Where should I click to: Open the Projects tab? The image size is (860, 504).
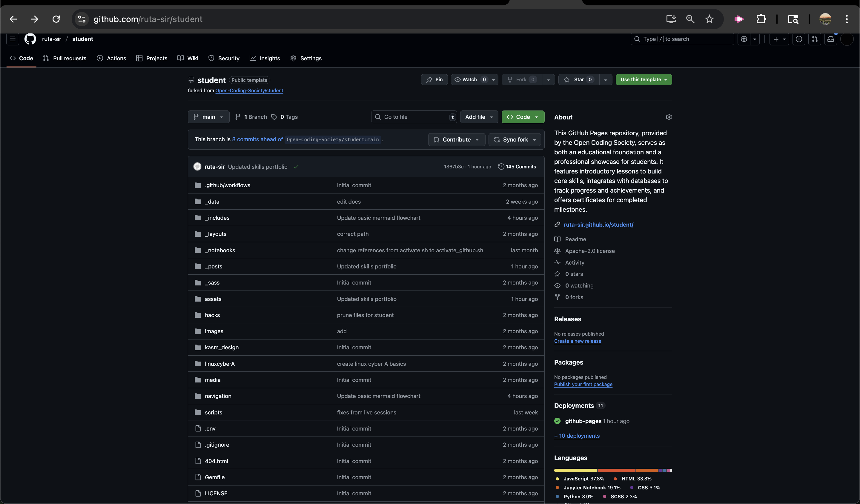tap(152, 58)
